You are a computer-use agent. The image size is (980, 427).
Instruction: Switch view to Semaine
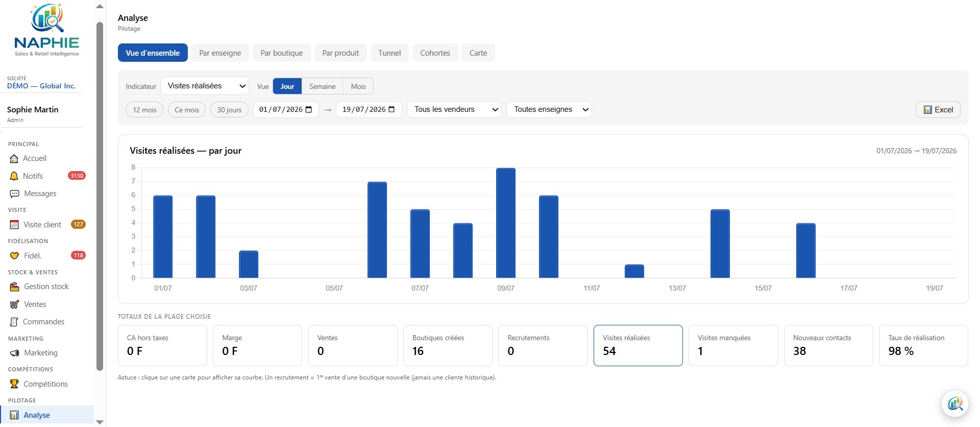point(323,86)
